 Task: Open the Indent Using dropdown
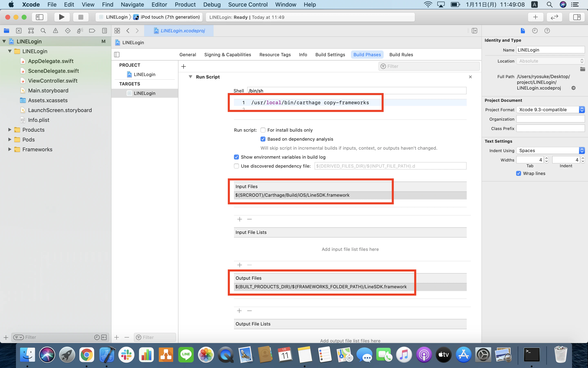[x=550, y=150]
